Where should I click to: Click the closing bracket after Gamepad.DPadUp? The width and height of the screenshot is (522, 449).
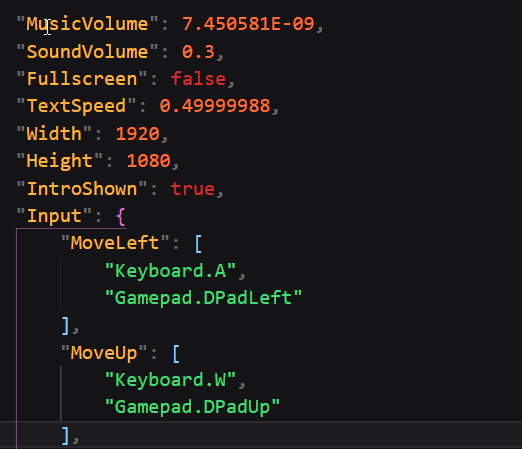click(x=65, y=436)
